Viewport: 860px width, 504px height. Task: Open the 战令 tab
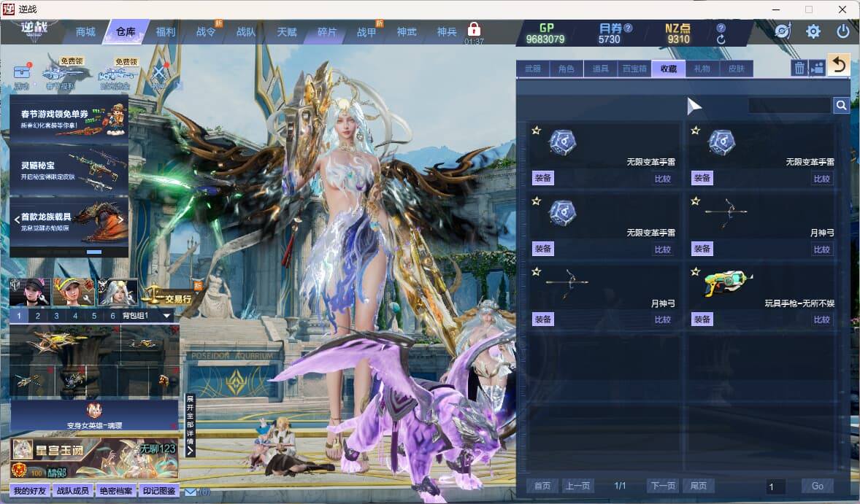[x=206, y=32]
